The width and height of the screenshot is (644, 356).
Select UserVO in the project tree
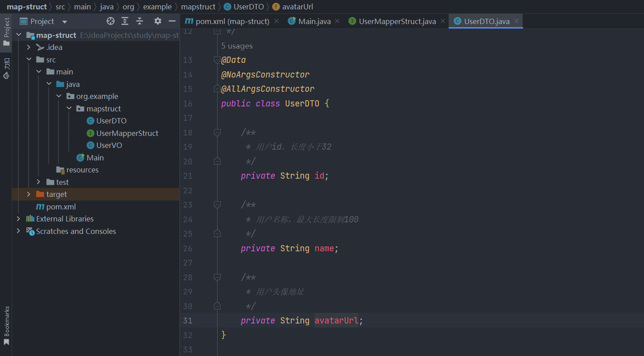point(110,145)
